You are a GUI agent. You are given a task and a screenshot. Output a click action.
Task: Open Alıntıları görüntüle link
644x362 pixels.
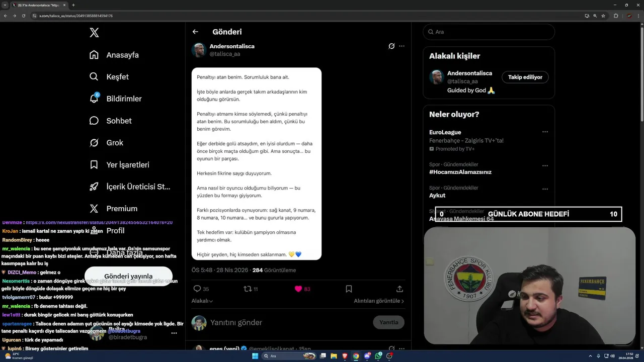[x=379, y=301]
